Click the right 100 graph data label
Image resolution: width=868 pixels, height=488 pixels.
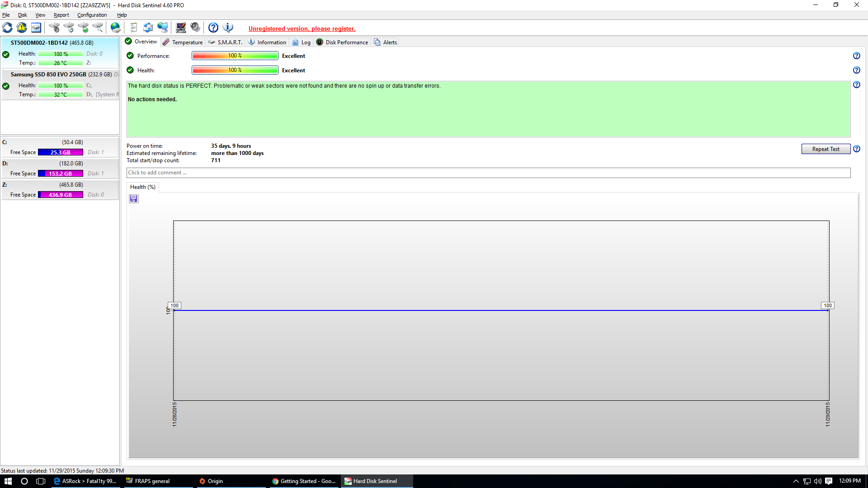[x=828, y=305]
